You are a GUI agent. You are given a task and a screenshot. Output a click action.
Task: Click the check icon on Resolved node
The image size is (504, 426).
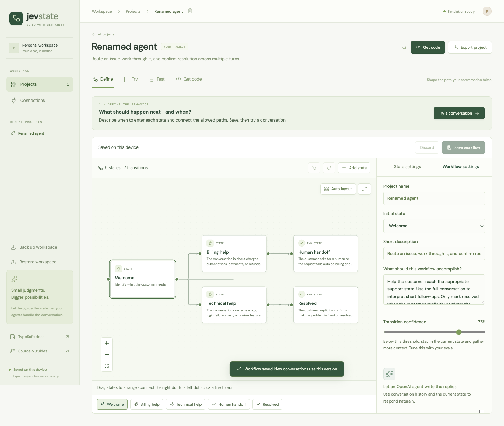302,294
